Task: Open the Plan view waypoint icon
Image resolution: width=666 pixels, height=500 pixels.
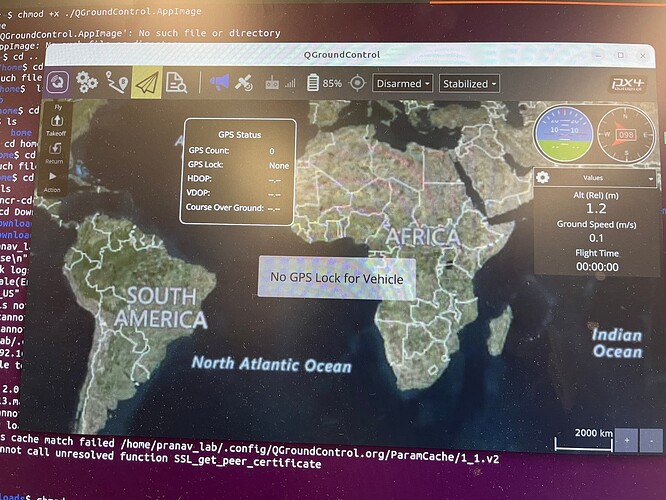Action: [117, 82]
